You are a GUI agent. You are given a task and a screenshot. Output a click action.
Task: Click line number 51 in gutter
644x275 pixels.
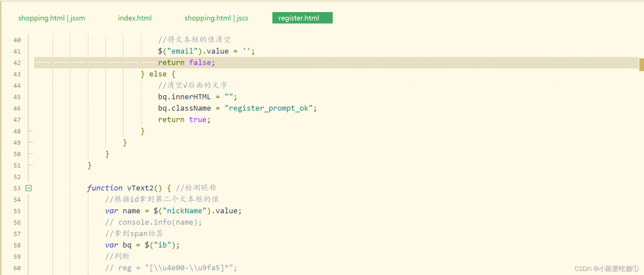coord(17,166)
